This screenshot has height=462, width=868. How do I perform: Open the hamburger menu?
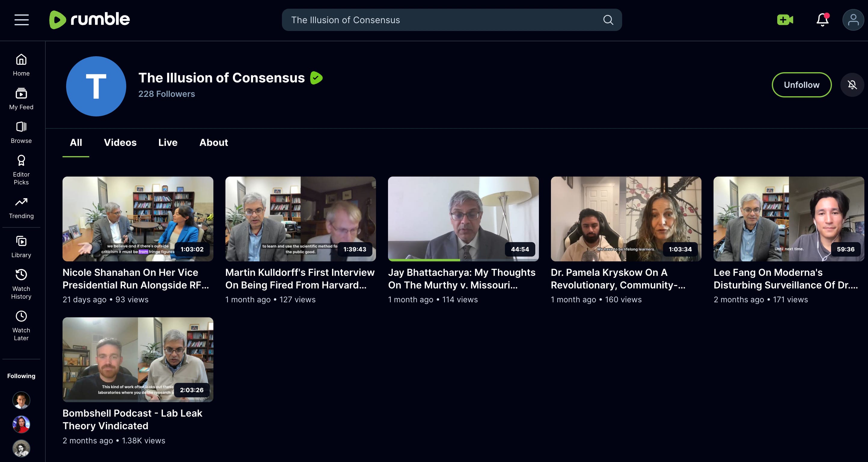22,20
